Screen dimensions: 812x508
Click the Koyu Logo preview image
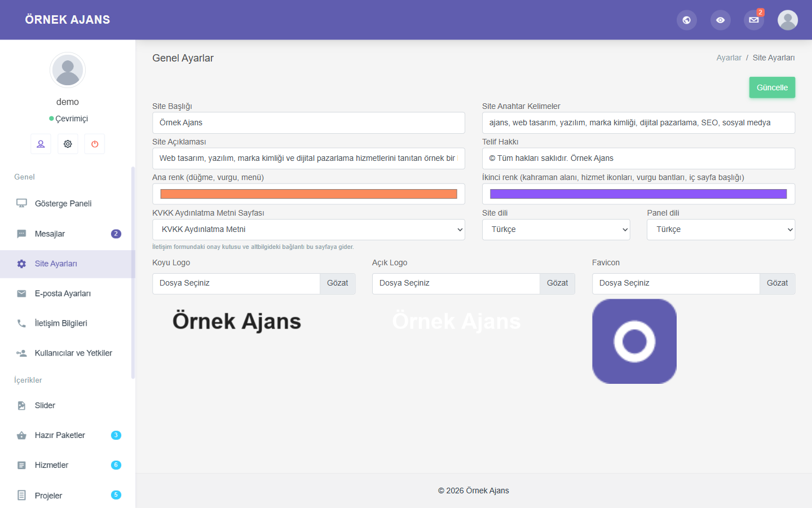pos(237,321)
